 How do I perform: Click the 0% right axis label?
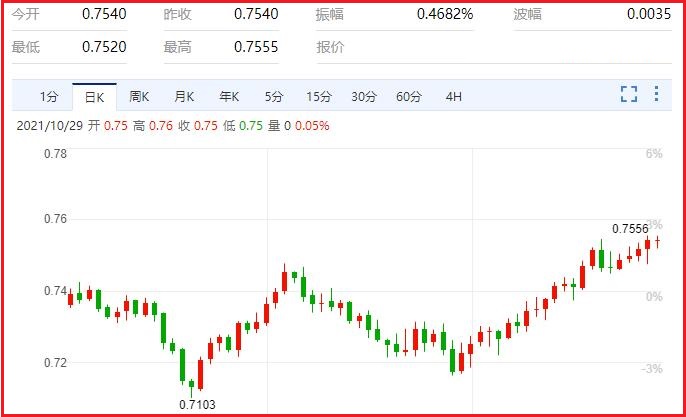tap(654, 297)
